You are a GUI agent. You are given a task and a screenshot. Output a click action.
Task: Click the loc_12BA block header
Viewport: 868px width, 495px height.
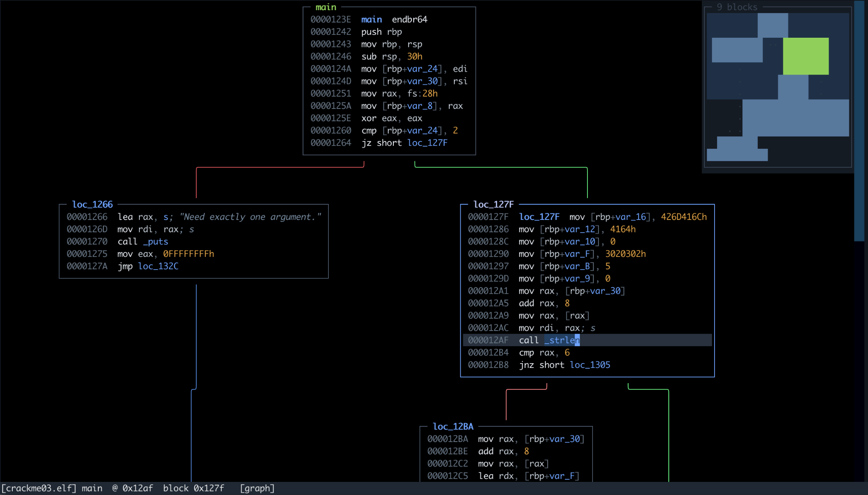pyautogui.click(x=453, y=426)
